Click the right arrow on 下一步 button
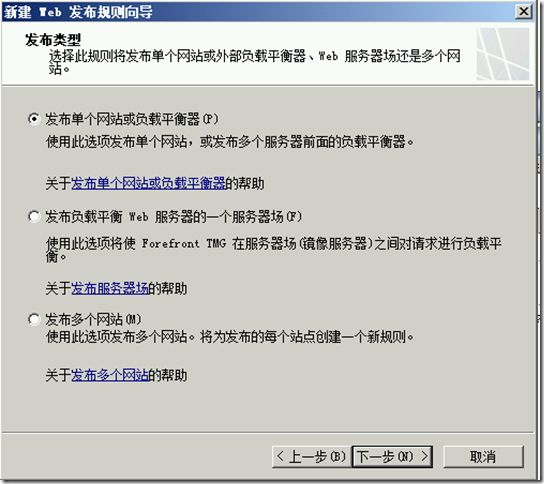Viewport: 544px width, 484px height. pos(424,456)
